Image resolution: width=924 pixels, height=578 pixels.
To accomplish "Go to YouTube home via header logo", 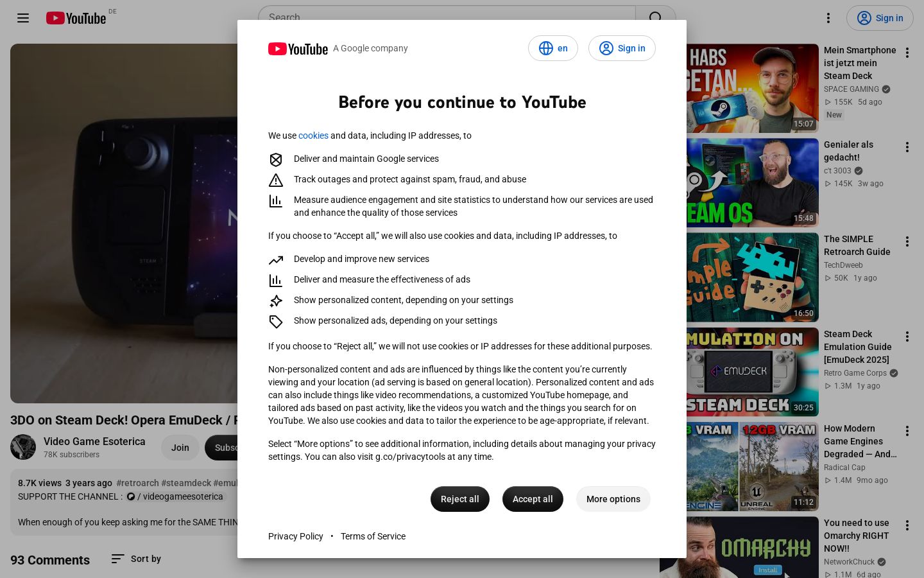I will (x=76, y=18).
